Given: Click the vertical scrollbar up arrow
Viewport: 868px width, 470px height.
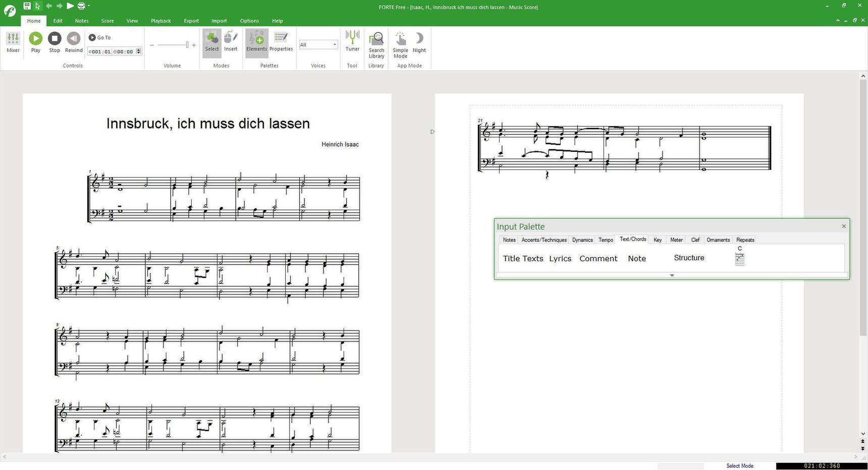Looking at the screenshot, I should [x=862, y=76].
